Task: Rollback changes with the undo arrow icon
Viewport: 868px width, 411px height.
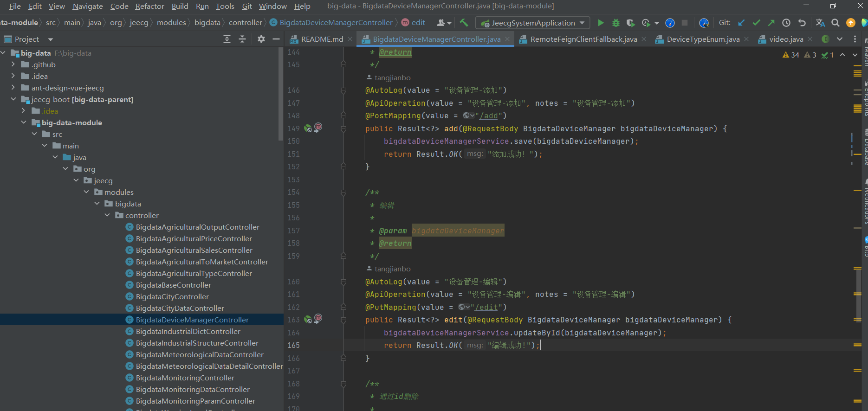Action: pos(802,23)
